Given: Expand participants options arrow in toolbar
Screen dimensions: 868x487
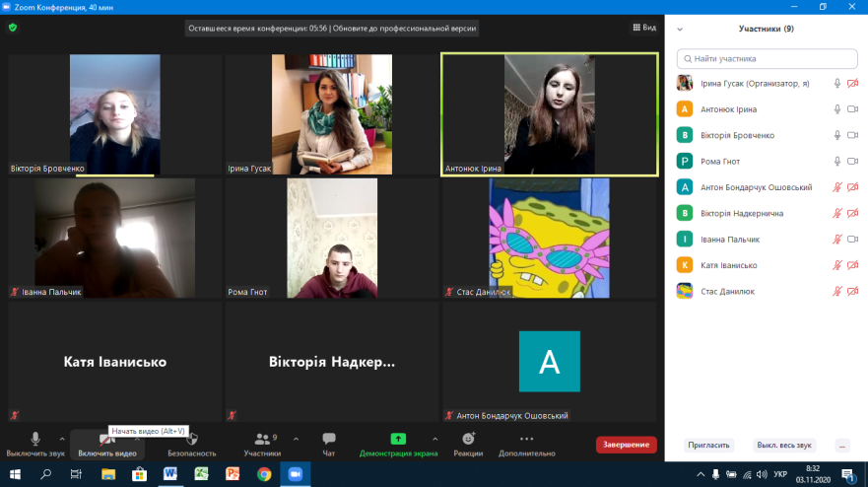Looking at the screenshot, I should 297,439.
